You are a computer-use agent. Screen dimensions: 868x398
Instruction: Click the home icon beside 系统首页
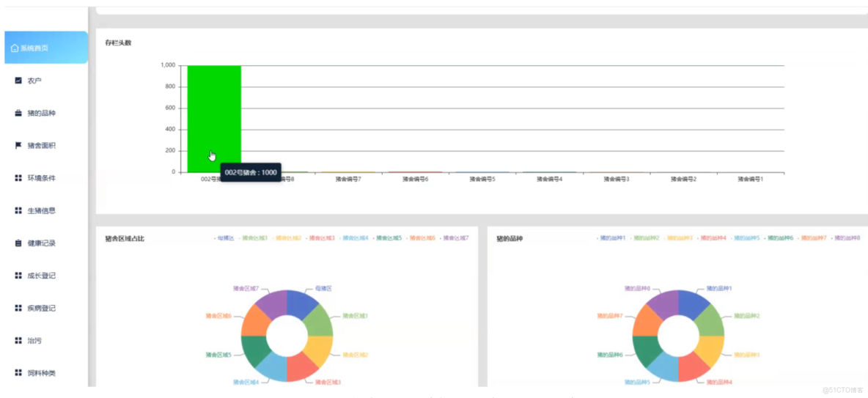(15, 48)
